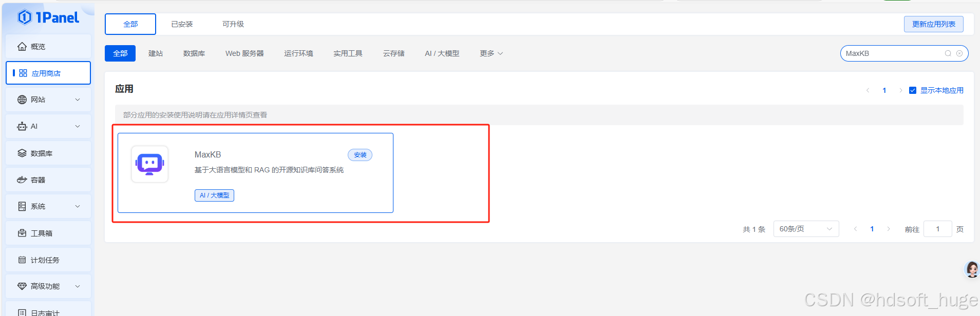The image size is (980, 316).
Task: Click the AI robot icon in sidebar
Action: tap(22, 126)
